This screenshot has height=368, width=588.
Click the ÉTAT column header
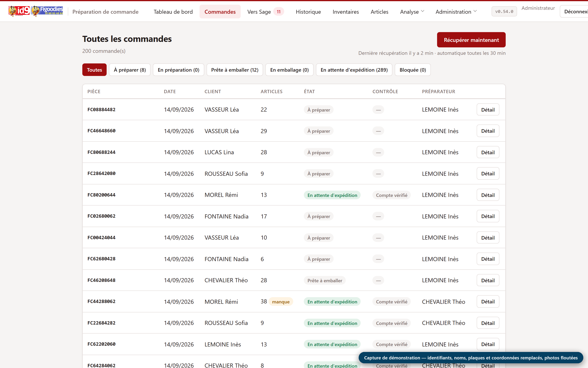309,92
